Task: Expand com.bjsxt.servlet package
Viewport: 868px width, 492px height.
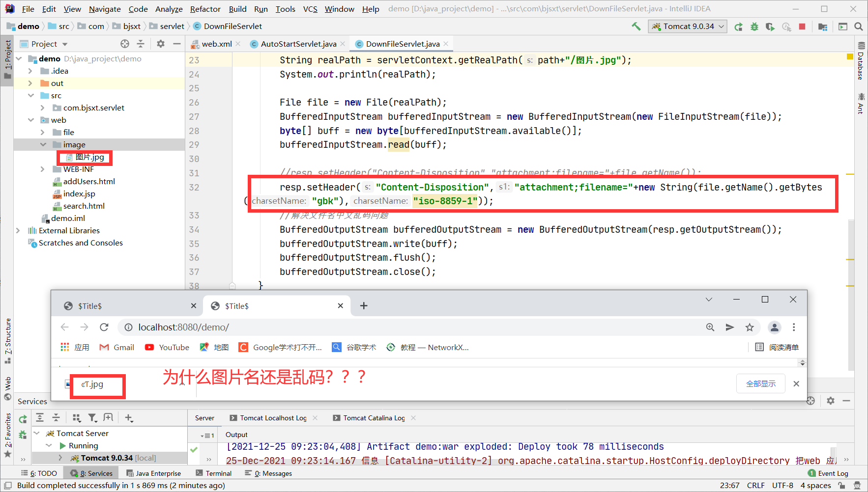Action: [x=43, y=108]
